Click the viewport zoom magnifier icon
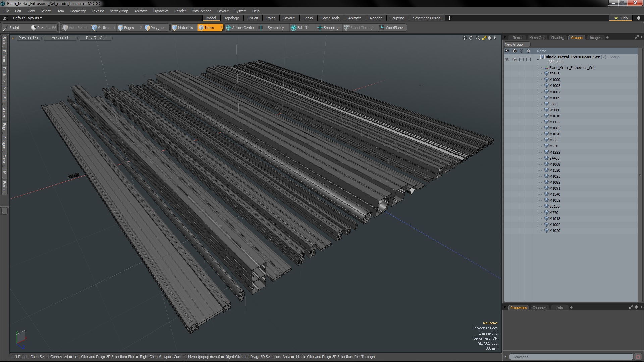The image size is (644, 362). click(x=478, y=38)
